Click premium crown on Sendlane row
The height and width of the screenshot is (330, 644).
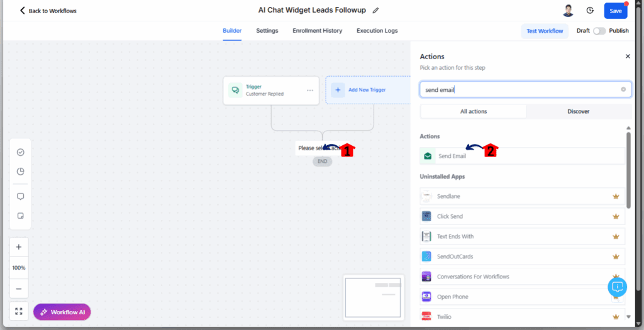(616, 196)
